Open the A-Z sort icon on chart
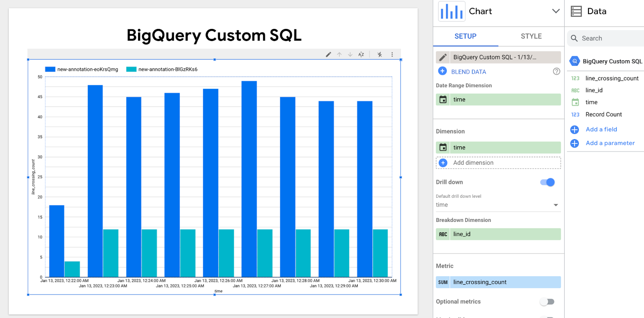The width and height of the screenshot is (644, 318). (x=361, y=55)
